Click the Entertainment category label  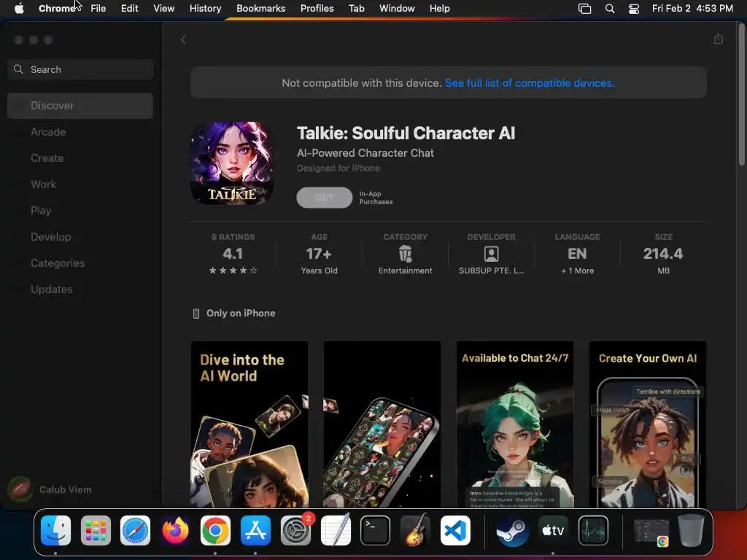tap(406, 271)
